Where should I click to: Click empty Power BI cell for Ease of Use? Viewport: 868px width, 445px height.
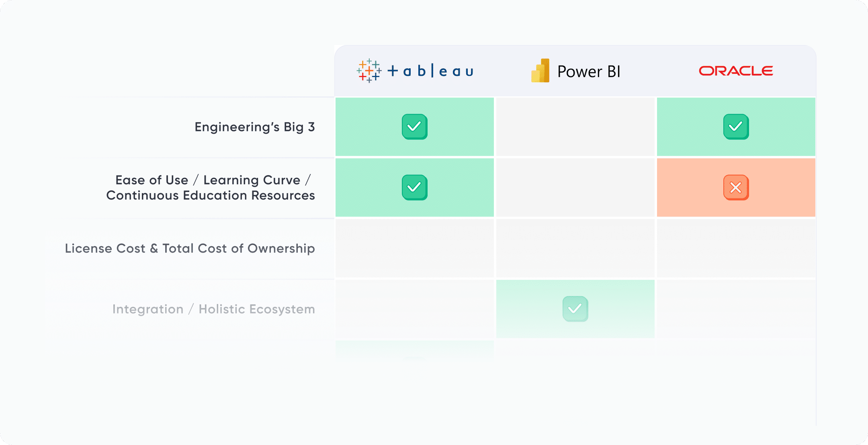click(575, 188)
